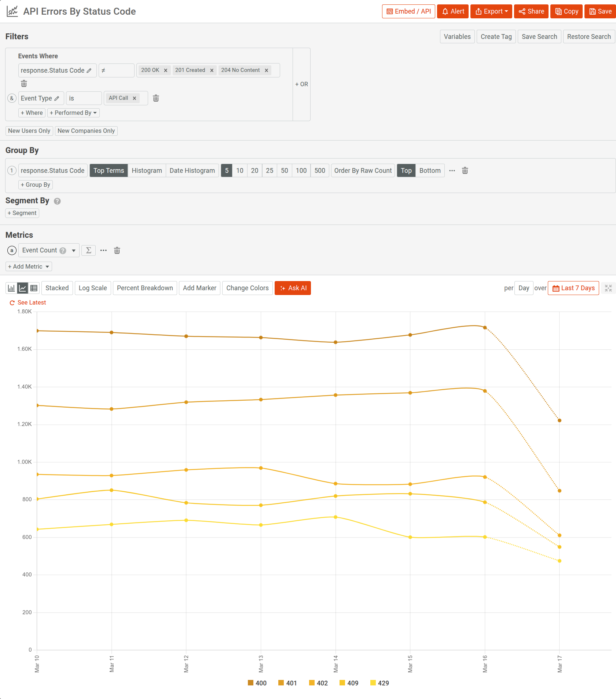The height and width of the screenshot is (699, 616).
Task: Select the Date Histogram tab
Action: tap(192, 170)
